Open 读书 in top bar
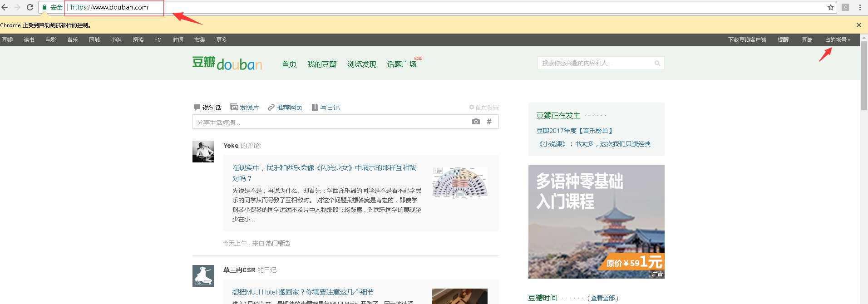Image resolution: width=868 pixels, height=304 pixels. tap(29, 40)
